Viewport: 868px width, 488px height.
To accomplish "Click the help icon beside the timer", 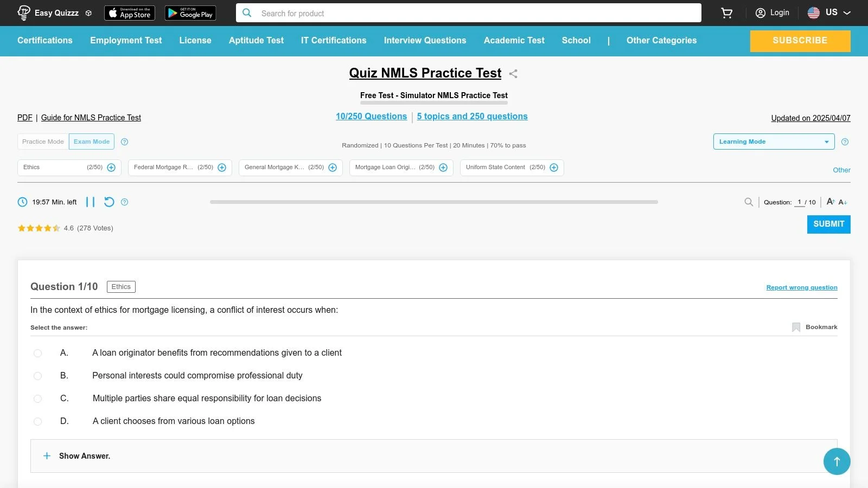I will tap(124, 202).
